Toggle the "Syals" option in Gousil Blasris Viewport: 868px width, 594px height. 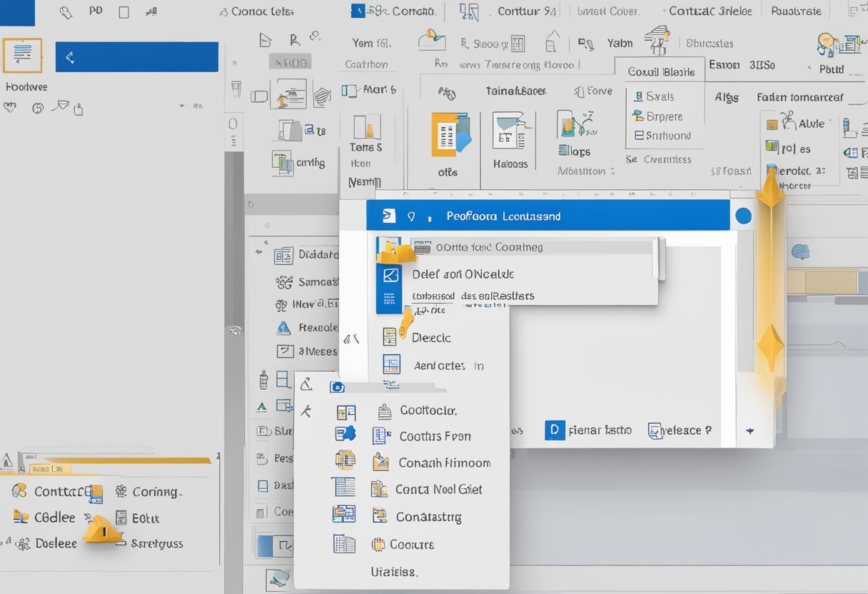(656, 96)
